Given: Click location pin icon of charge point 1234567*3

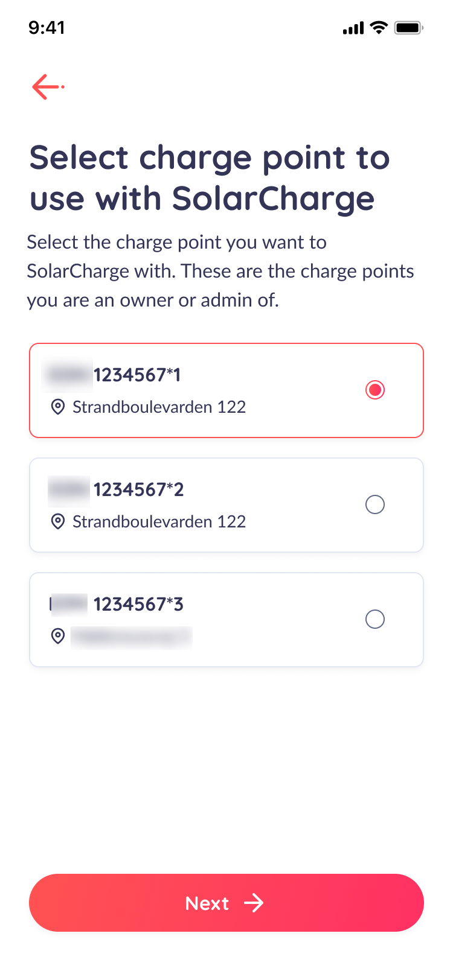Looking at the screenshot, I should (x=58, y=636).
